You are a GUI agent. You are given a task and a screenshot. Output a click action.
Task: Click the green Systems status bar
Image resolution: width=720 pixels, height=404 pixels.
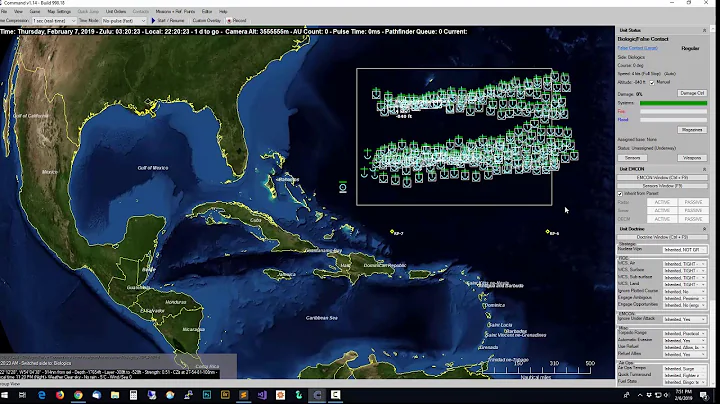coord(674,103)
